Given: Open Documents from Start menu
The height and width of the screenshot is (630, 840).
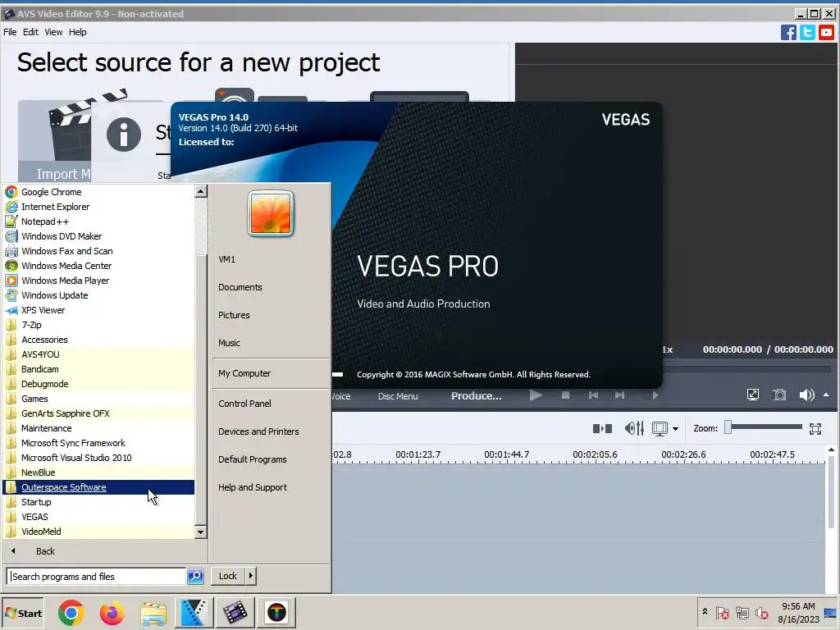Looking at the screenshot, I should pos(240,287).
